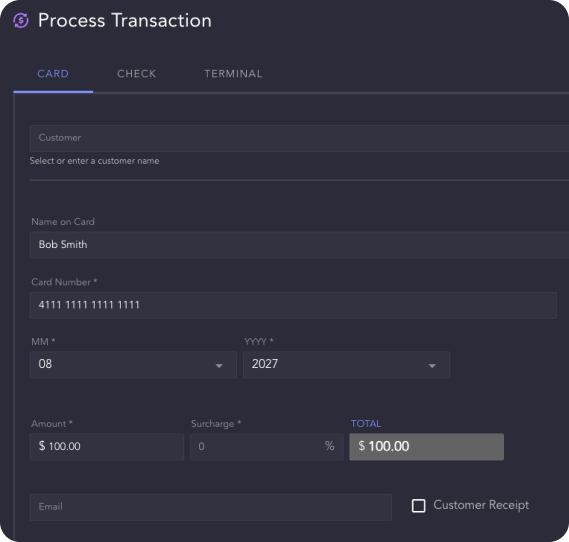Click into the Card Number field

tap(293, 305)
